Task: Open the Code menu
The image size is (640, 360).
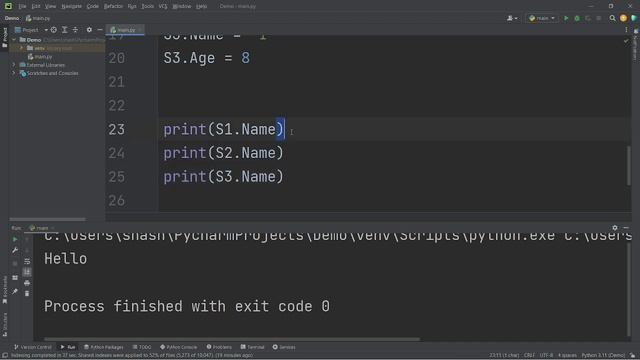Action: 93,6
